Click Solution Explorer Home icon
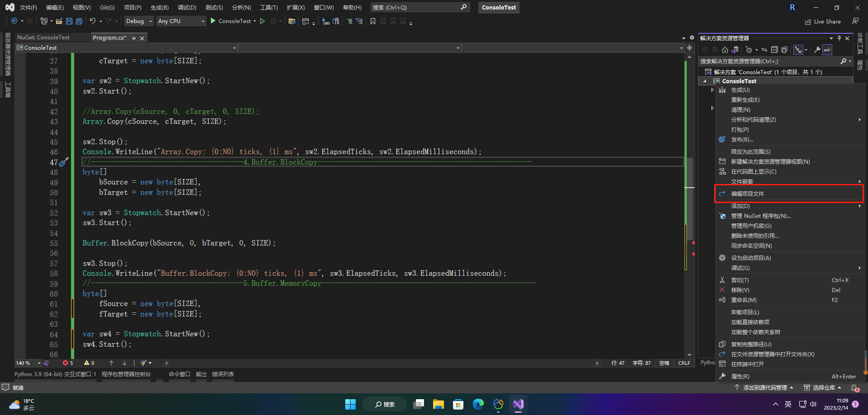 click(x=725, y=50)
